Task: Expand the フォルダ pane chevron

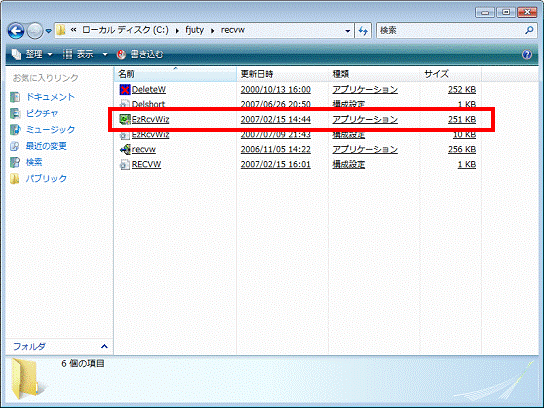Action: point(104,346)
